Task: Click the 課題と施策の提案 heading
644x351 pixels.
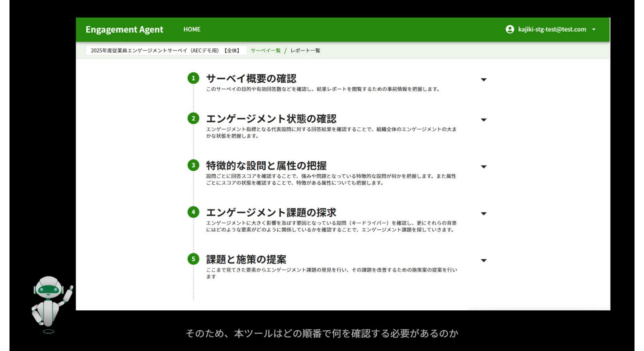Action: point(246,260)
